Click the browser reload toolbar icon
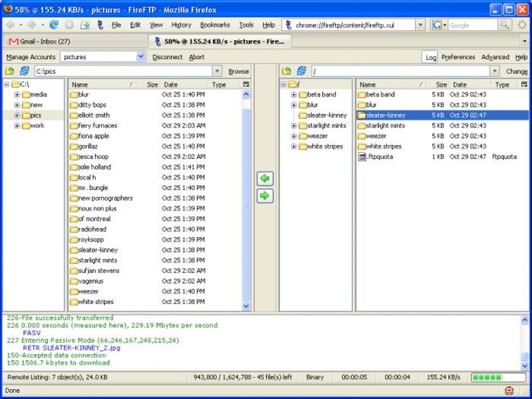 point(54,25)
